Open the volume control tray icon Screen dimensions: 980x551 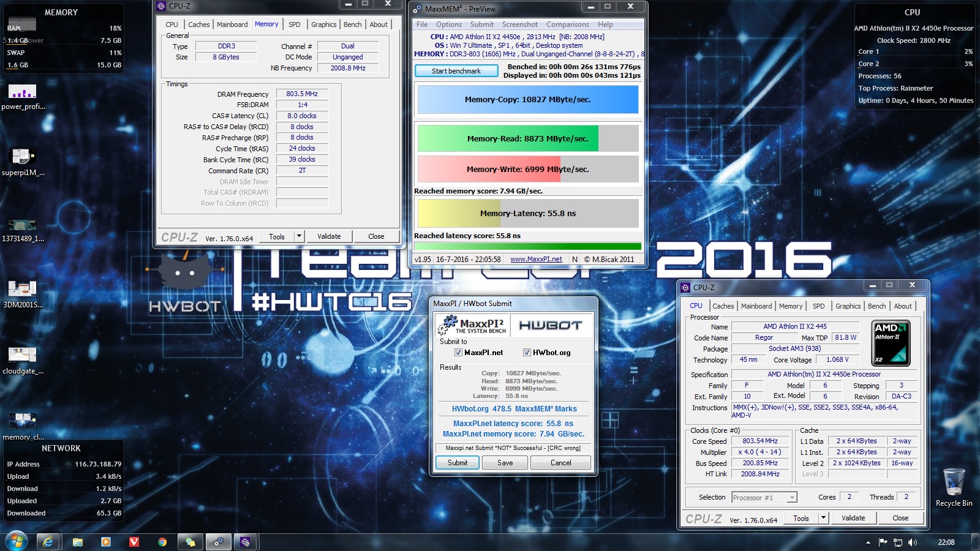point(913,542)
